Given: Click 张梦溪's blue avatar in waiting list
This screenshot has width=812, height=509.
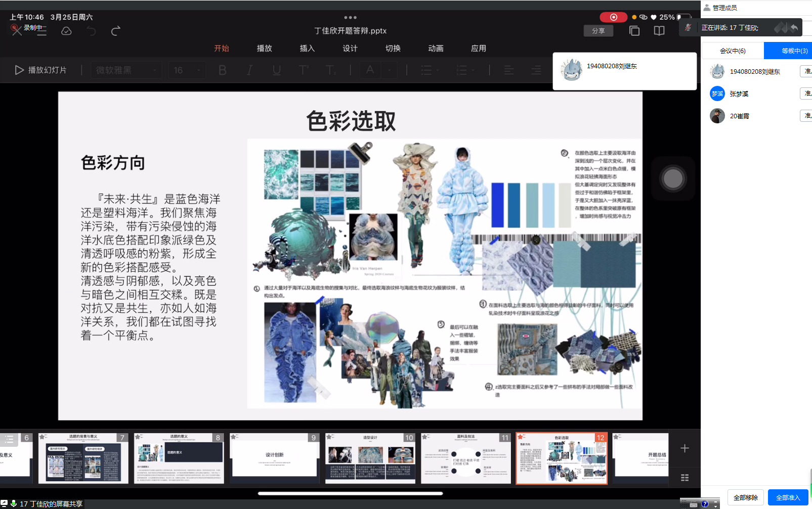Looking at the screenshot, I should [x=717, y=94].
